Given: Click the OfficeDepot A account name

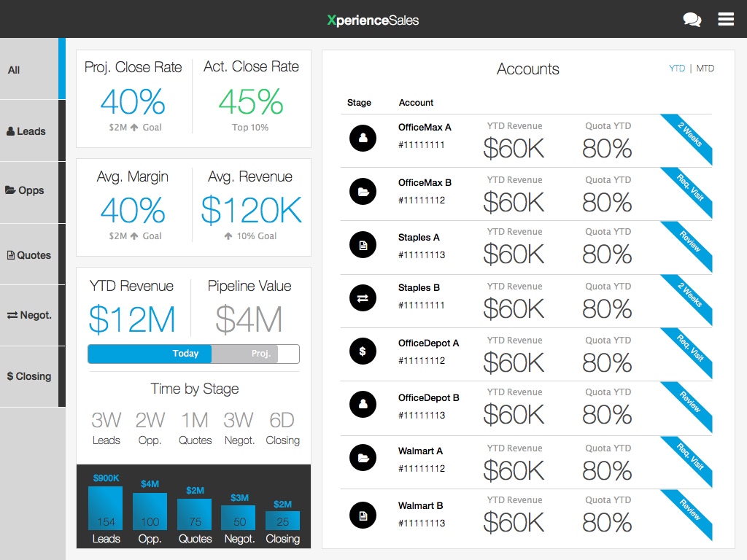Looking at the screenshot, I should pos(428,343).
